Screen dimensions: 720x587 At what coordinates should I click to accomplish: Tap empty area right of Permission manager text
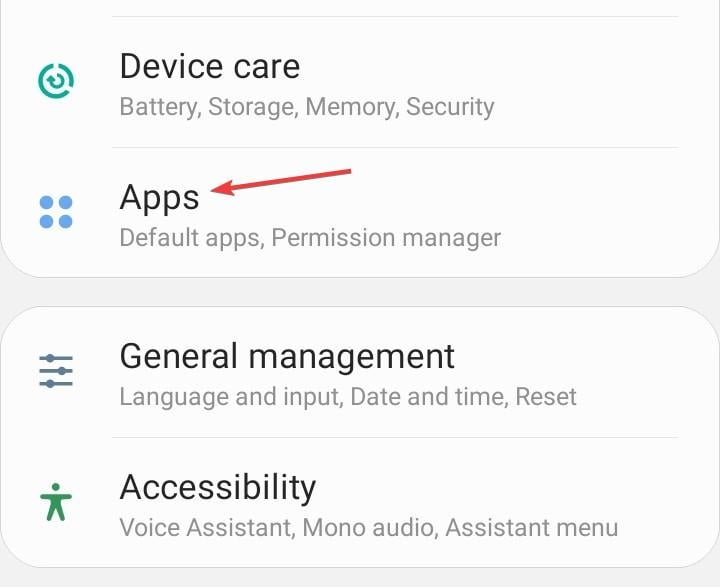(600, 238)
